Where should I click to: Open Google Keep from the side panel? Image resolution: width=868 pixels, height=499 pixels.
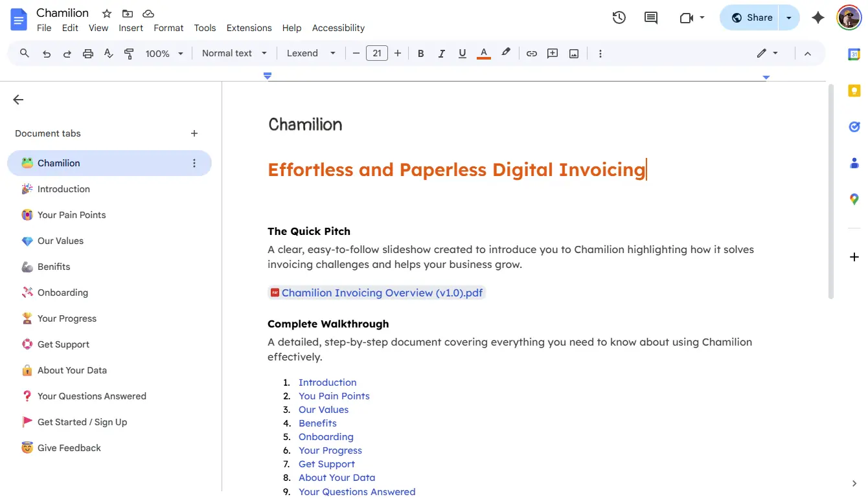[x=854, y=91]
